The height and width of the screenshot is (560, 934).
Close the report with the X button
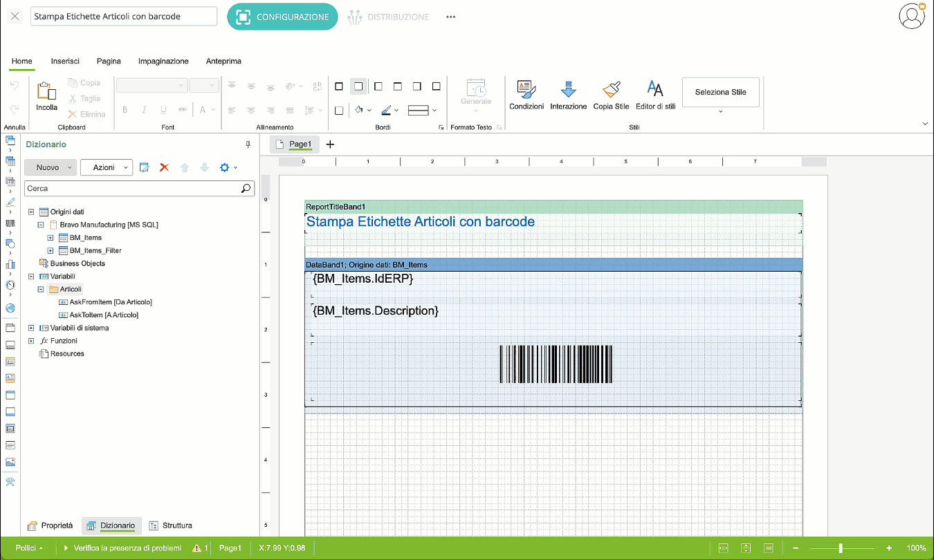[x=15, y=17]
